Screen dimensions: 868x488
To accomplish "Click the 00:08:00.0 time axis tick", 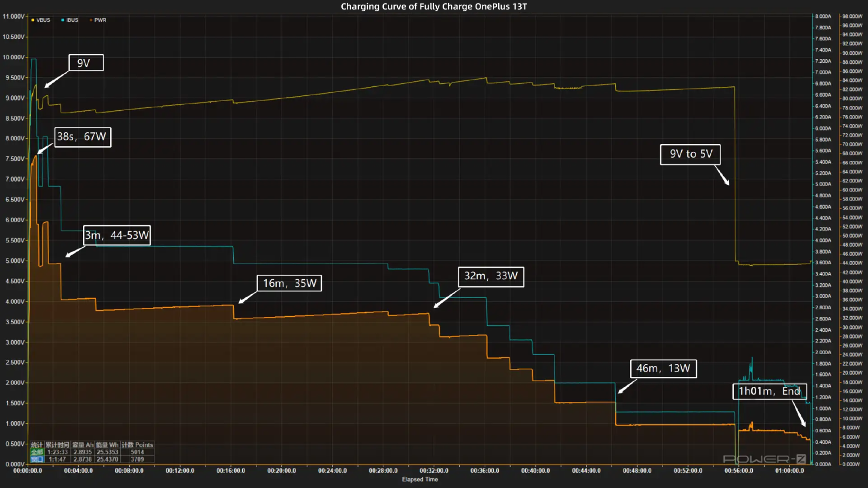I will (x=129, y=471).
